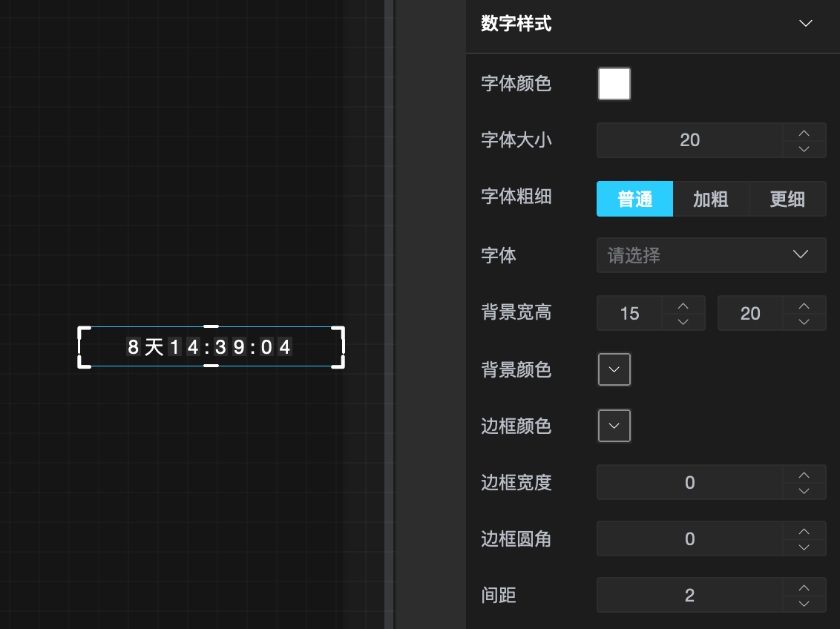This screenshot has width=840, height=629.
Task: Select 加粗 font weight
Action: (711, 199)
